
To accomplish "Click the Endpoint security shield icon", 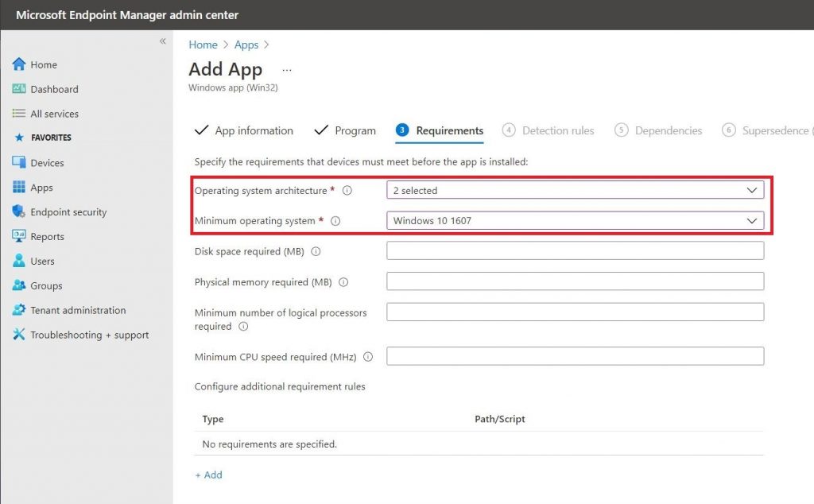I will (19, 211).
